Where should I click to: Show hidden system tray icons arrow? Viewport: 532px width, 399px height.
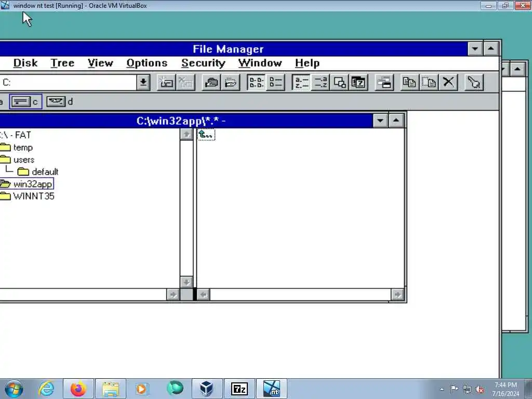point(442,390)
